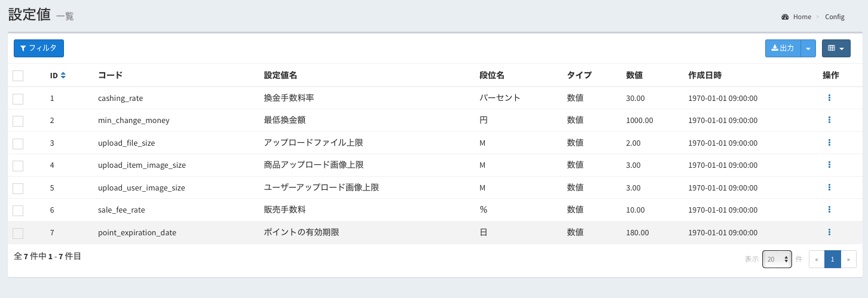Screen dimensions: 868x298
Task: Go to next page with » arrow
Action: 848,259
